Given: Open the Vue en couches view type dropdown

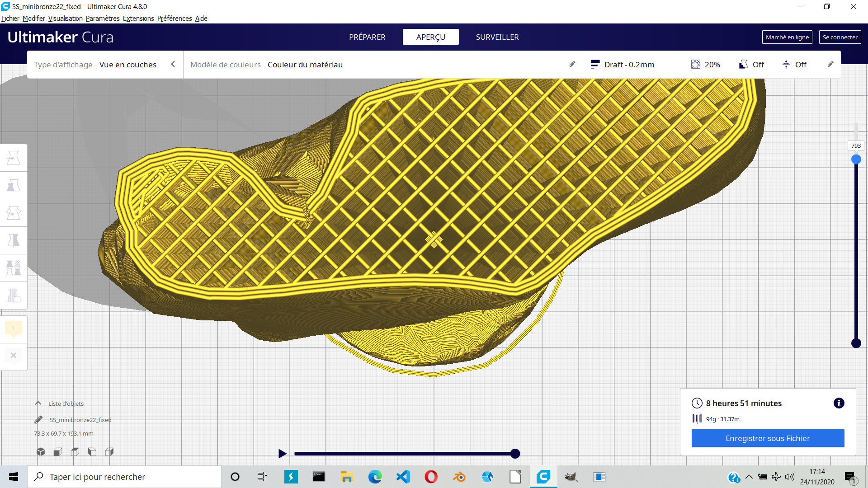Looking at the screenshot, I should tap(128, 65).
